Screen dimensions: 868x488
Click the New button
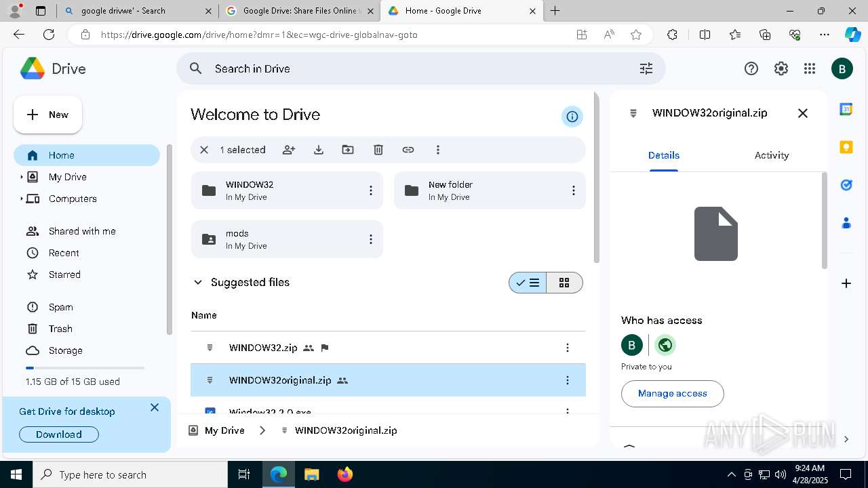[x=48, y=115]
